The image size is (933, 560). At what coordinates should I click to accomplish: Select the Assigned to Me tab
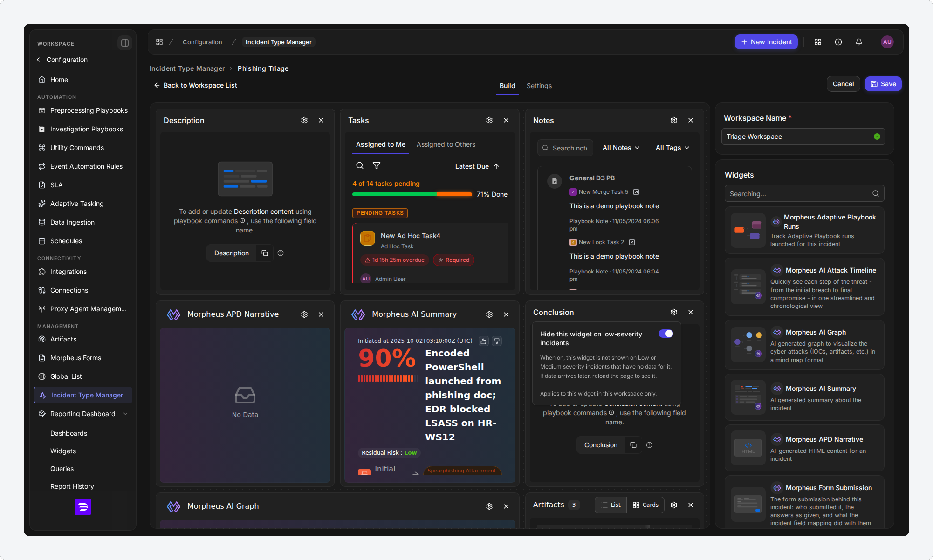tap(381, 144)
